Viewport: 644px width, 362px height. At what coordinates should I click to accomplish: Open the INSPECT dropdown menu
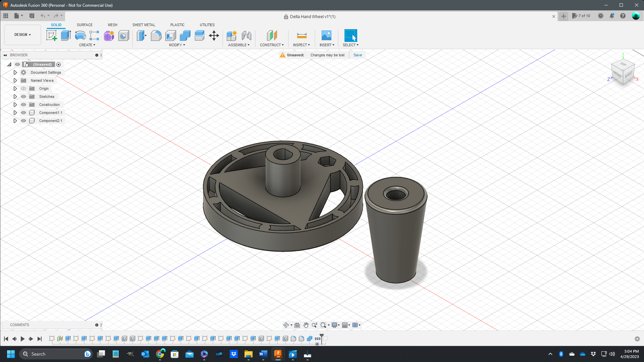coord(301,45)
